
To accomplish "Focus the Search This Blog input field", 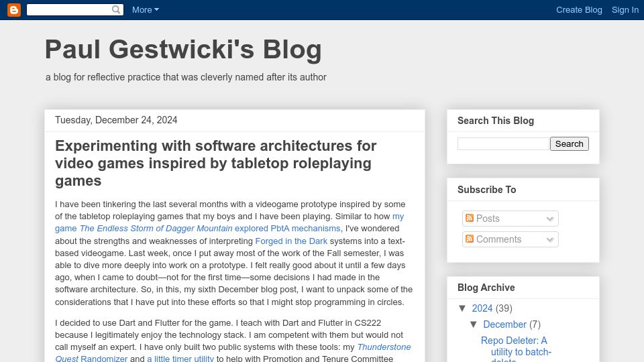I will 503,143.
